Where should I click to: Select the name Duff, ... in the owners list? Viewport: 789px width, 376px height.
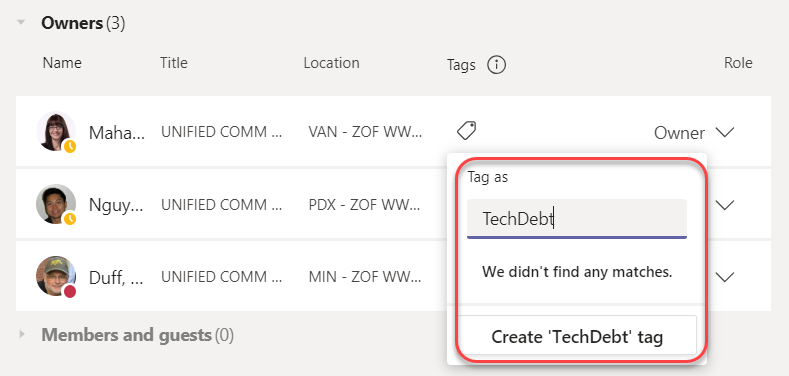pos(117,277)
